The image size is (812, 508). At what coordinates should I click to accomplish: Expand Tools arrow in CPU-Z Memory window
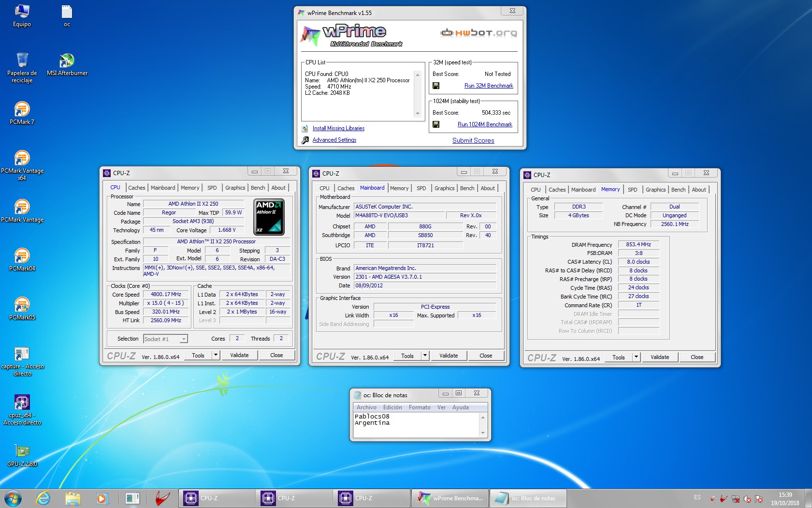pyautogui.click(x=636, y=357)
